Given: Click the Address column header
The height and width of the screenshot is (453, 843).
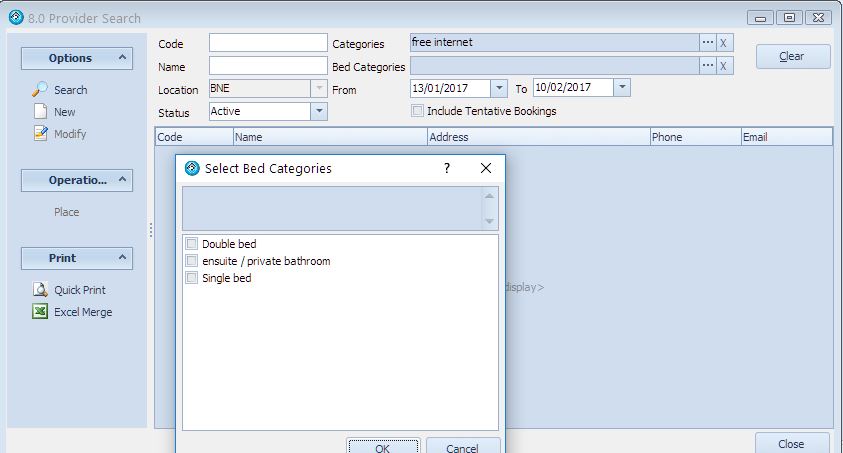Looking at the screenshot, I should 537,137.
